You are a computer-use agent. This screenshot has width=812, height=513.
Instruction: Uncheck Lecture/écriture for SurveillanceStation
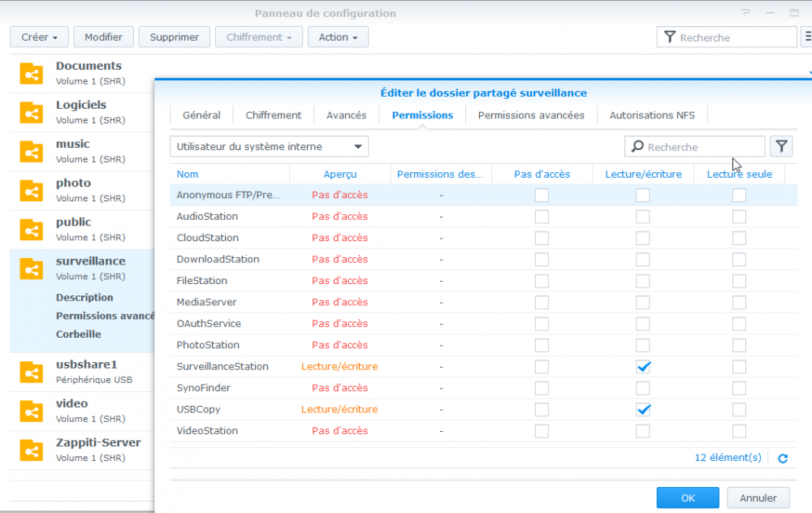click(642, 367)
